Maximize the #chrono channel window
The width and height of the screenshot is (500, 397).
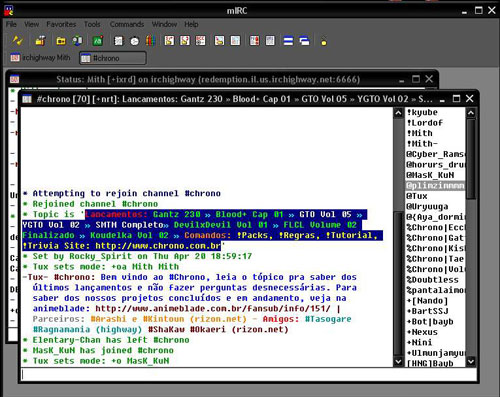(x=456, y=99)
